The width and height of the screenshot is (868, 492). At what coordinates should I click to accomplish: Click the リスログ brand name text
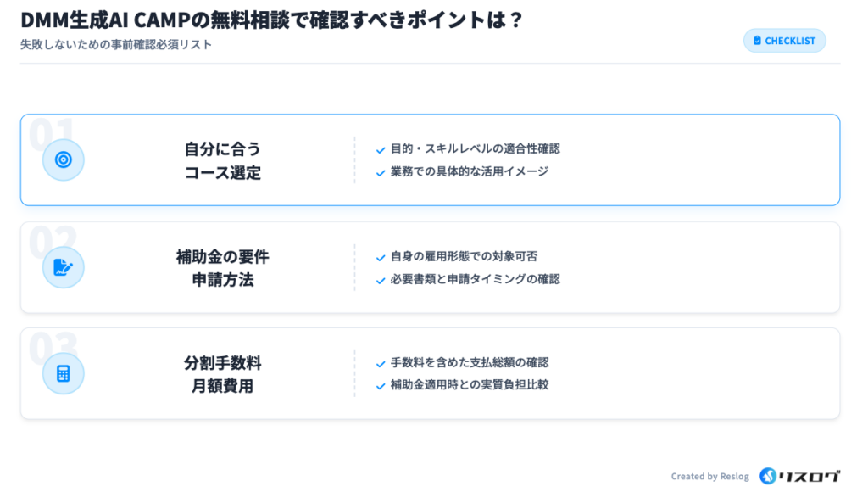[810, 476]
